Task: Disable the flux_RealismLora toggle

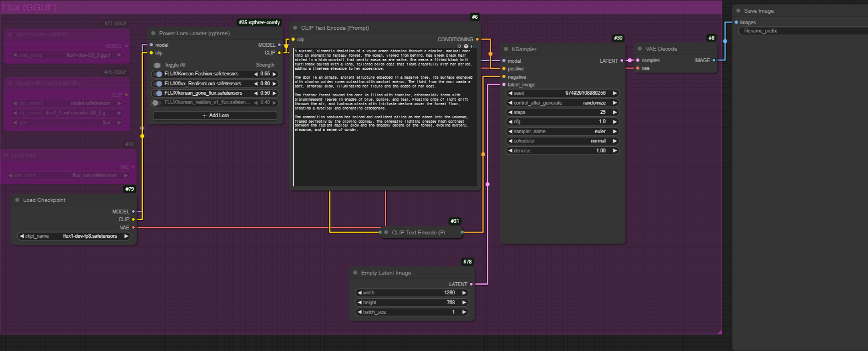Action: (x=158, y=84)
